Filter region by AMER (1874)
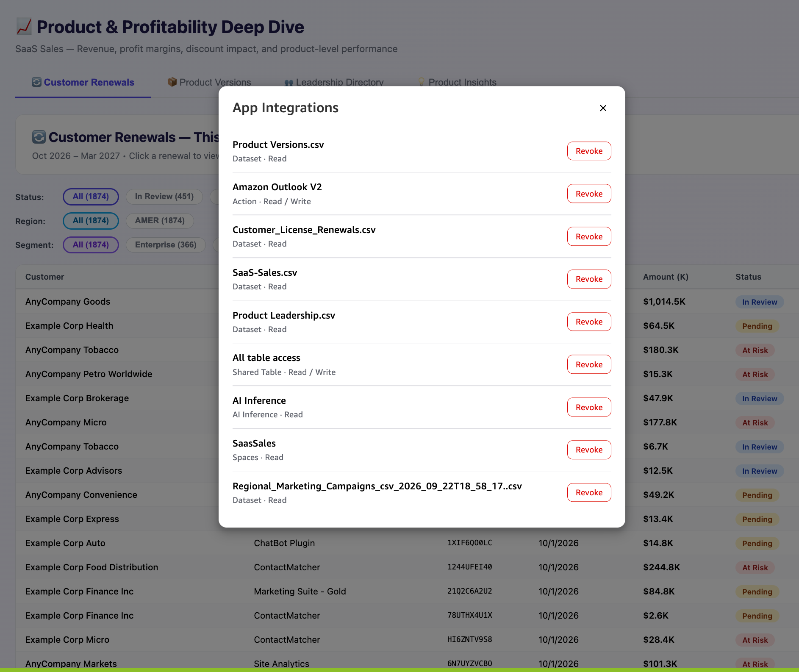Image resolution: width=799 pixels, height=672 pixels. click(x=160, y=221)
